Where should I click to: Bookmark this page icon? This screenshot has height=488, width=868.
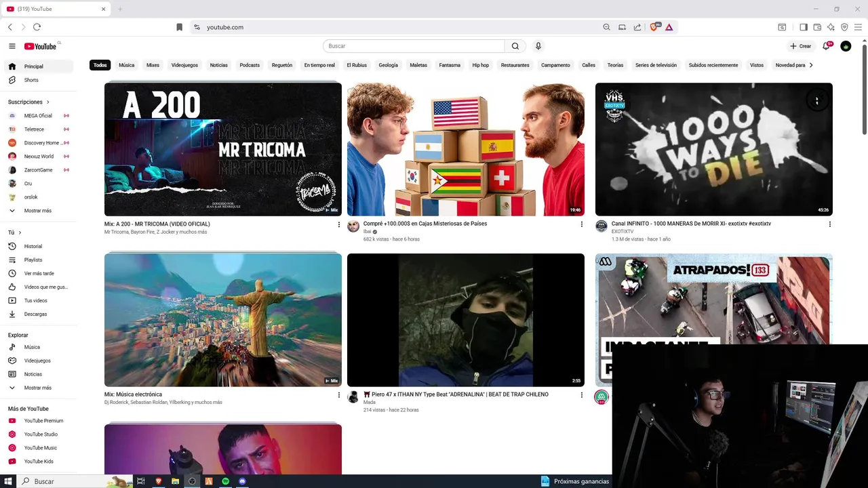tap(179, 27)
